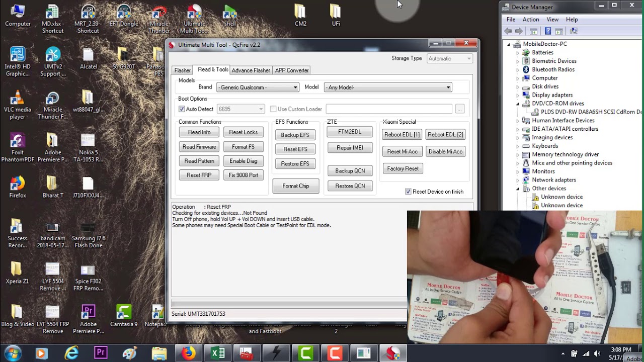Open the EFT Dongle desktop icon
This screenshot has width=644, height=362.
[x=124, y=16]
